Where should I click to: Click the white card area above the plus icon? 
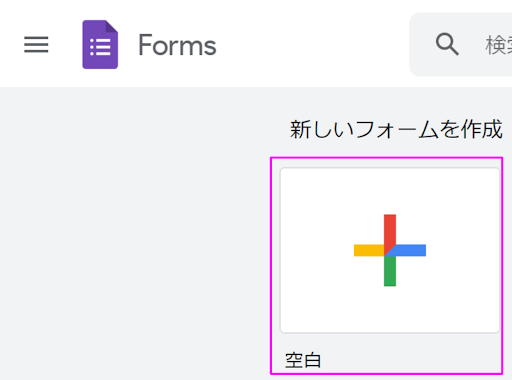click(390, 191)
